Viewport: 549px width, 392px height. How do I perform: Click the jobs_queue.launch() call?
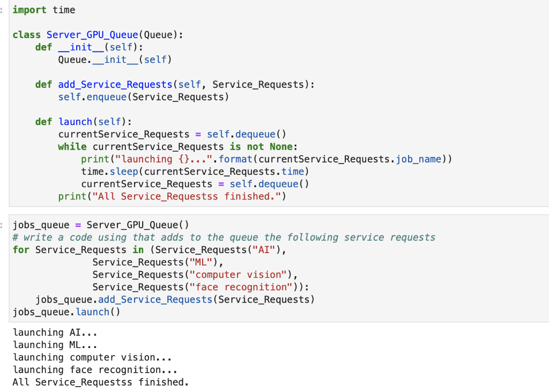click(x=64, y=312)
